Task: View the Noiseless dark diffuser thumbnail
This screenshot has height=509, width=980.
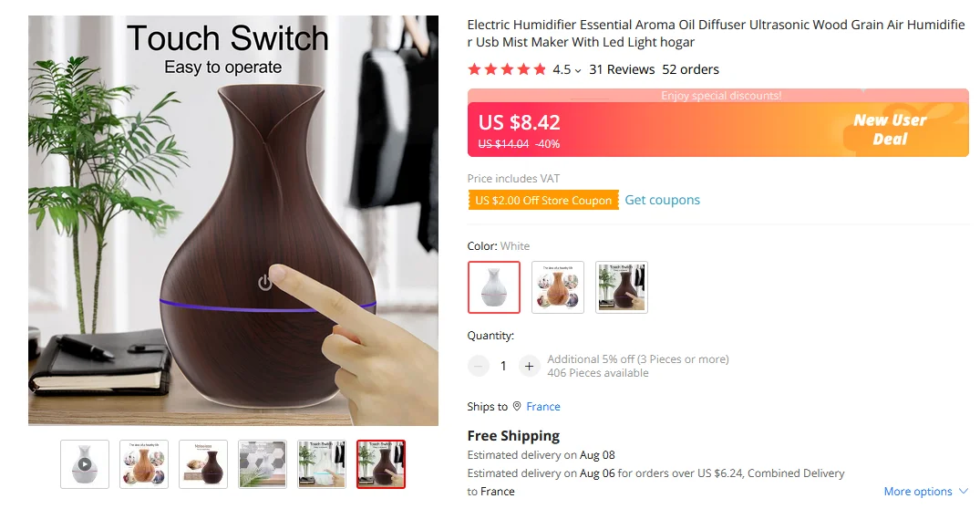Action: pyautogui.click(x=203, y=464)
